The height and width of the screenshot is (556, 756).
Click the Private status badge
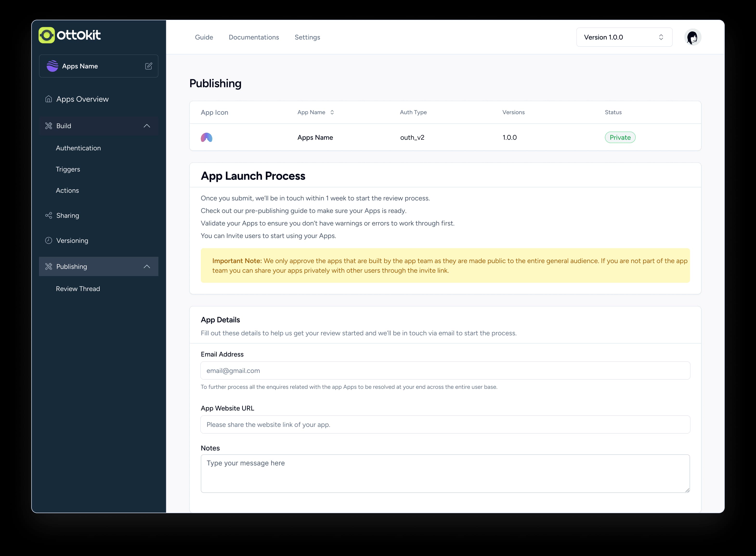coord(620,137)
